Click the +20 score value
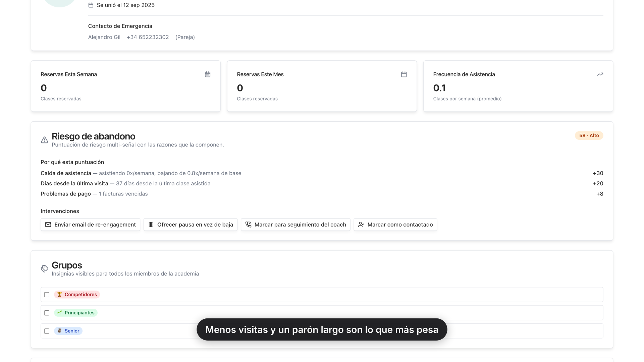 coord(598,183)
